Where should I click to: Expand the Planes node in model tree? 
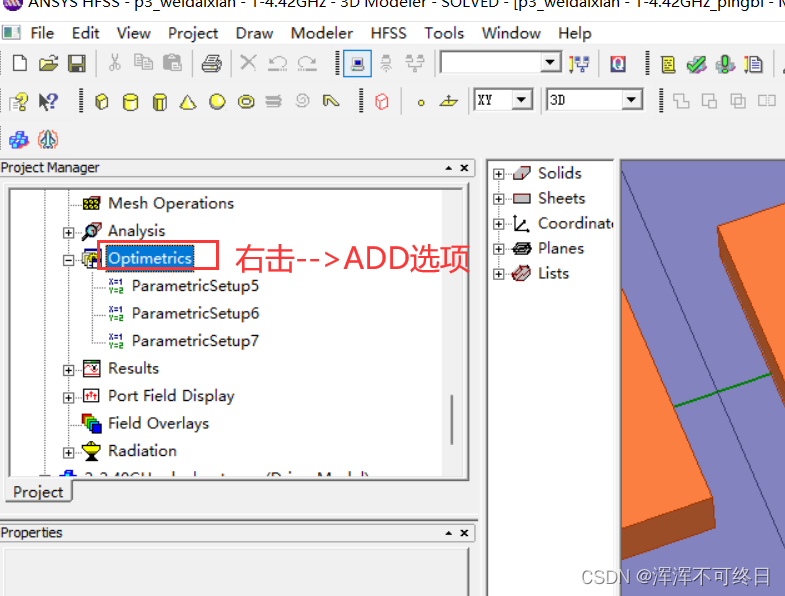(x=498, y=249)
